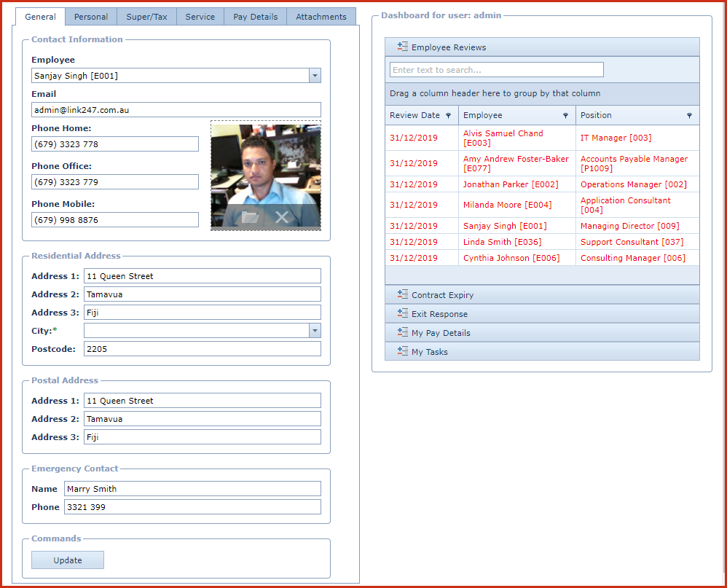
Task: Open the City dropdown arrow
Action: tap(315, 331)
